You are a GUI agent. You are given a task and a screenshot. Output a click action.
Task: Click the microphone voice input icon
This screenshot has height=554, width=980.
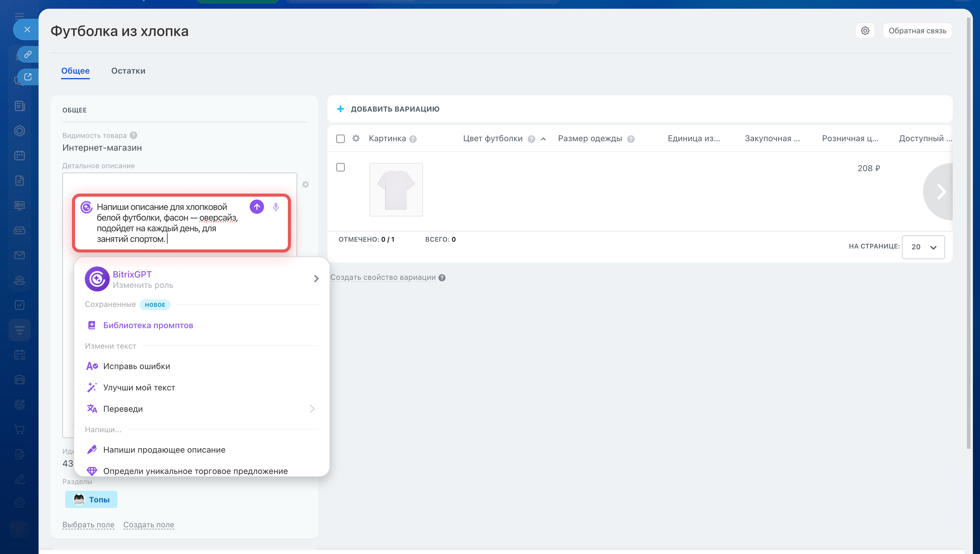click(276, 207)
